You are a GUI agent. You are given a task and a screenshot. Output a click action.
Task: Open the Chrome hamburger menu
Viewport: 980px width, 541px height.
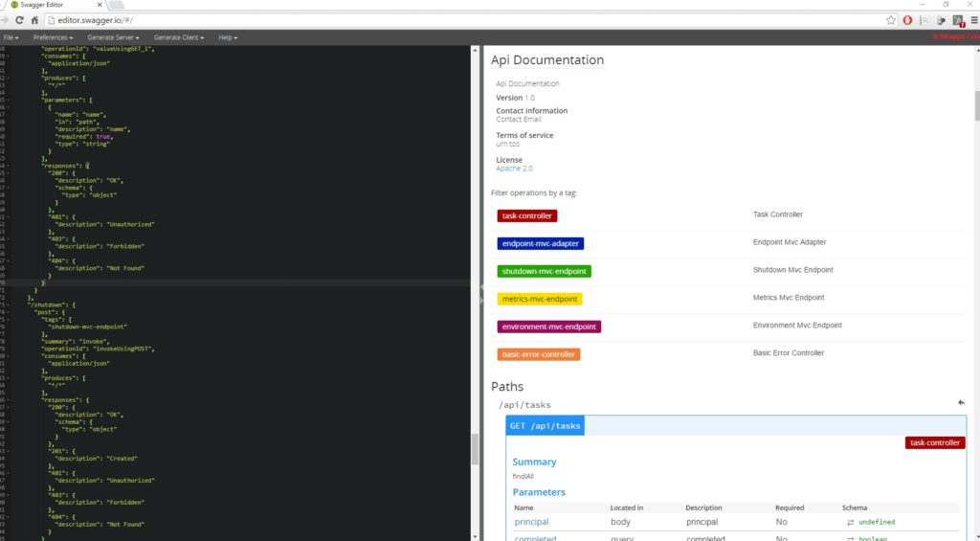point(973,20)
